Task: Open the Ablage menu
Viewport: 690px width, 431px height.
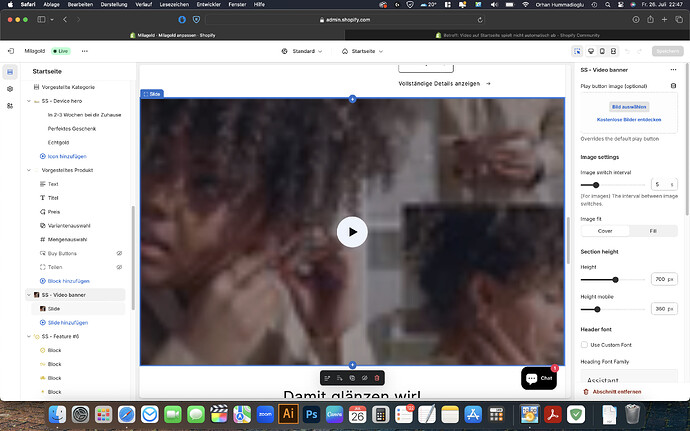Action: click(x=51, y=4)
